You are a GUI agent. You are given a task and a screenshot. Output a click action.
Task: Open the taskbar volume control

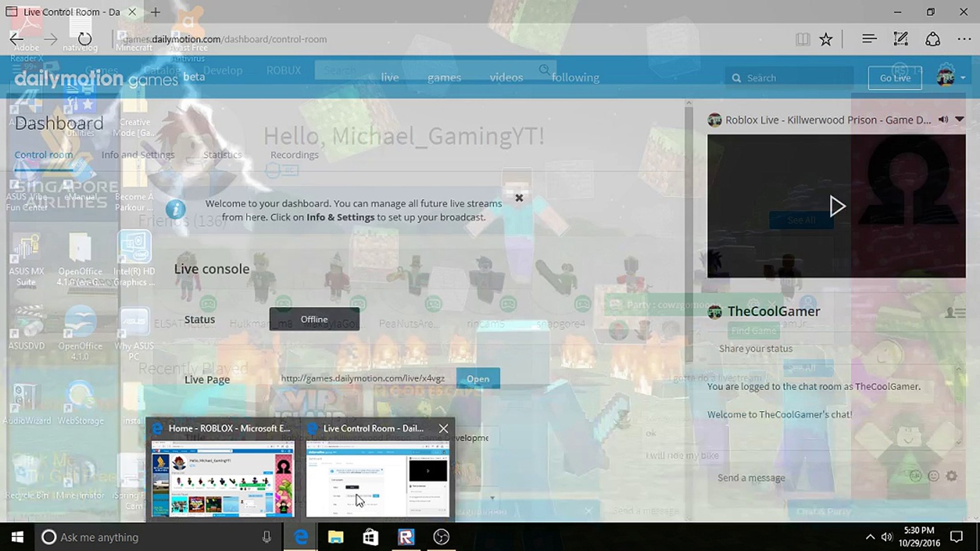click(887, 537)
